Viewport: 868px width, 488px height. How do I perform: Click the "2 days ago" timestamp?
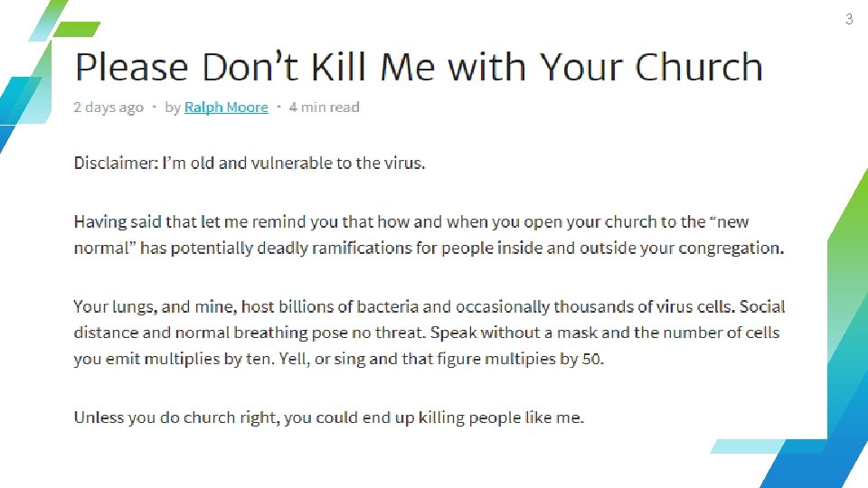(108, 108)
